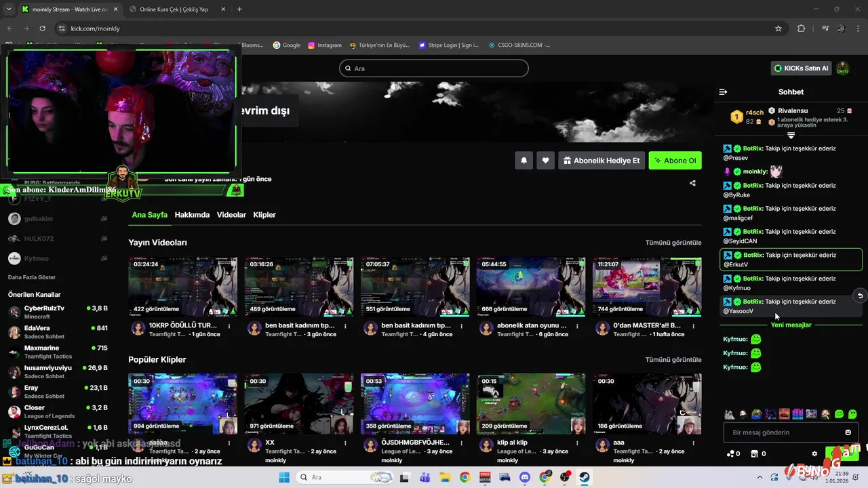
Task: Open husamviyuviyu recommended channel
Action: click(x=58, y=371)
